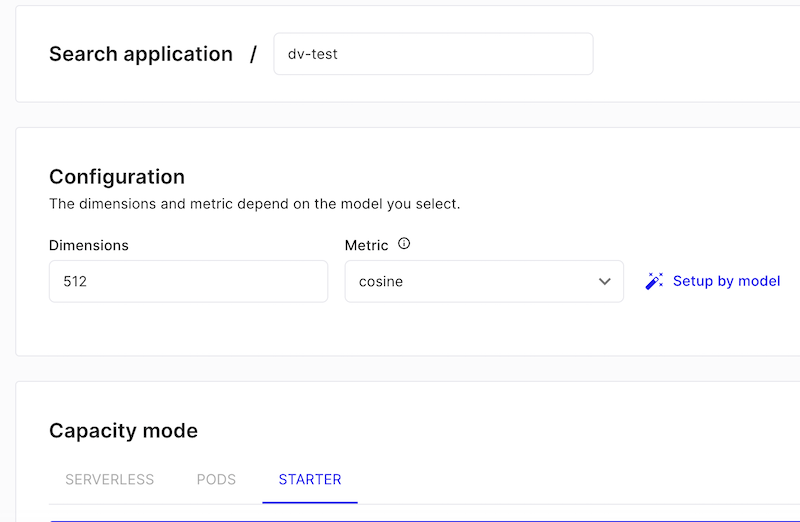Viewport: 800px width, 522px height.
Task: Click the magic wand Setup icon
Action: click(654, 281)
